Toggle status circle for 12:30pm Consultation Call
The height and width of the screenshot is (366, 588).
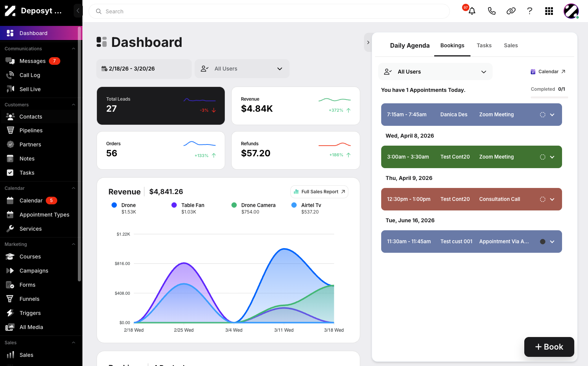click(543, 199)
